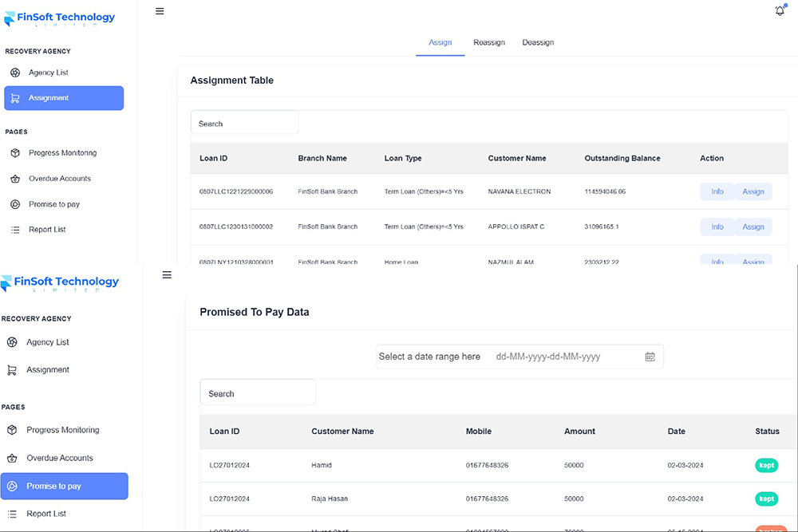Click loan ID 0807LLC1221229000006
The image size is (798, 532).
(236, 191)
